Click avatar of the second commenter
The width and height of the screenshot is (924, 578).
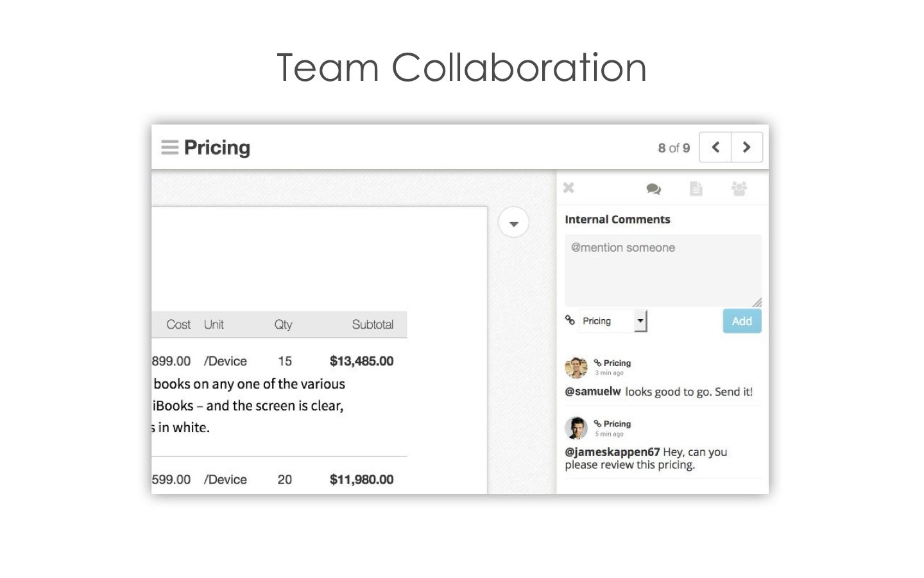[576, 428]
